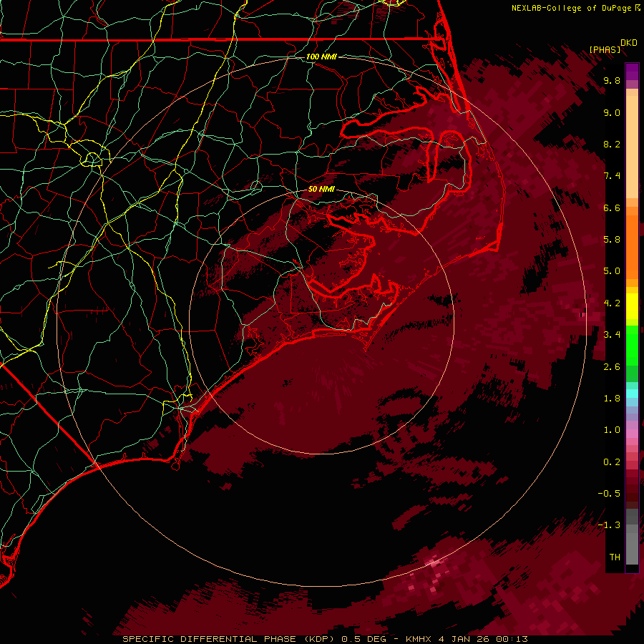Click the -1.3 scale value

(609, 525)
